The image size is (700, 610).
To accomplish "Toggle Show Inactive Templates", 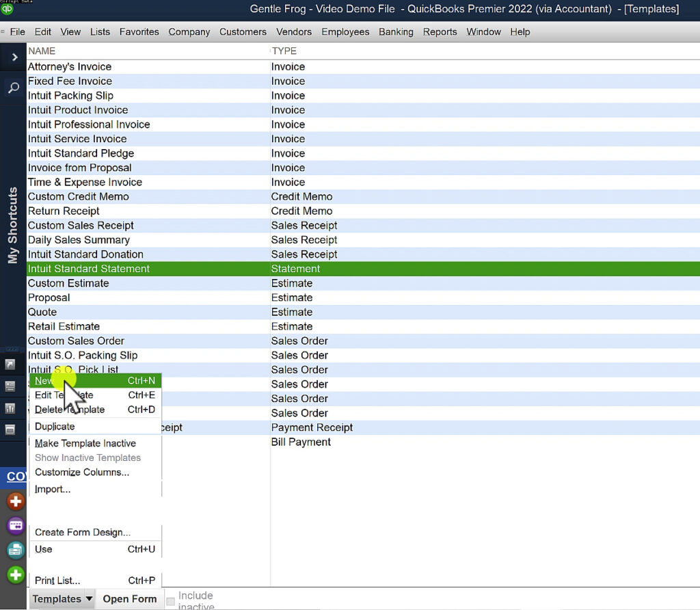I will pyautogui.click(x=87, y=457).
